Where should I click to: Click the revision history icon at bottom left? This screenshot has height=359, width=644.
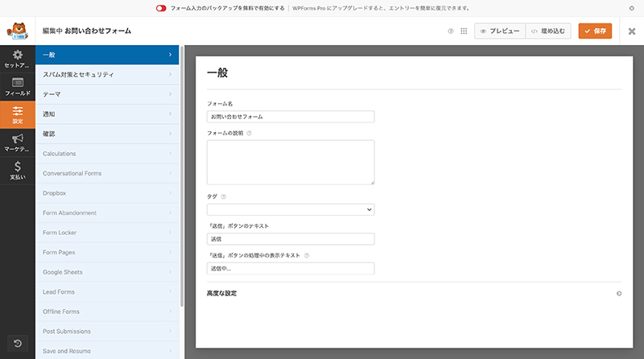pos(17,344)
